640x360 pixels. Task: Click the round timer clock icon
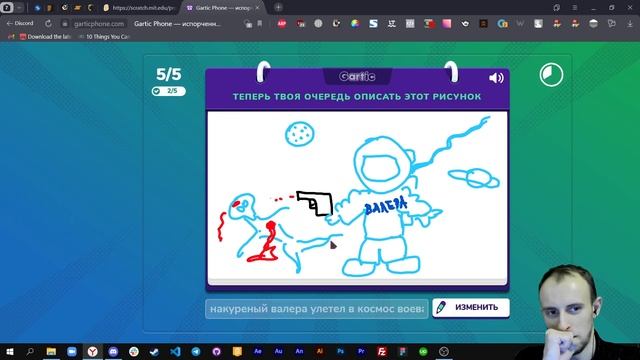pos(551,75)
